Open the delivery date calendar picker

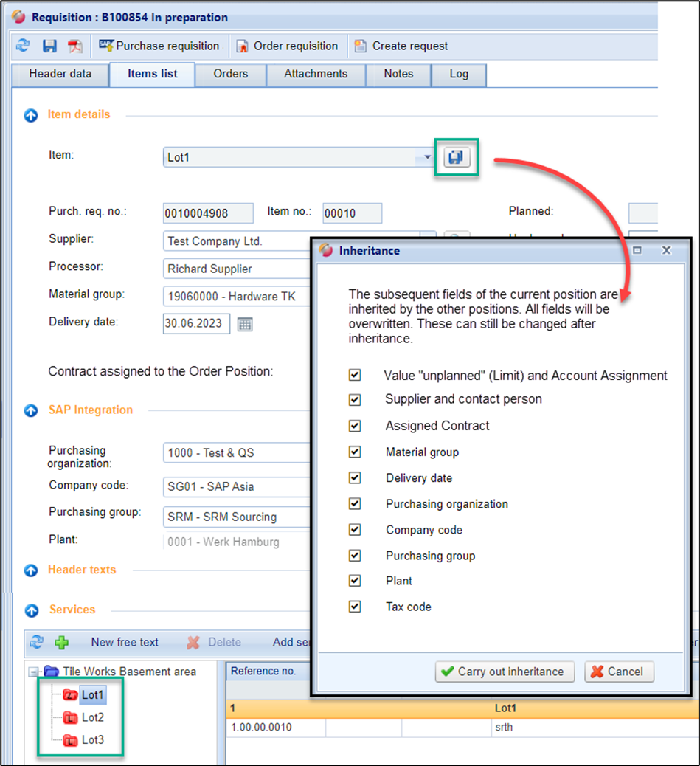(245, 324)
